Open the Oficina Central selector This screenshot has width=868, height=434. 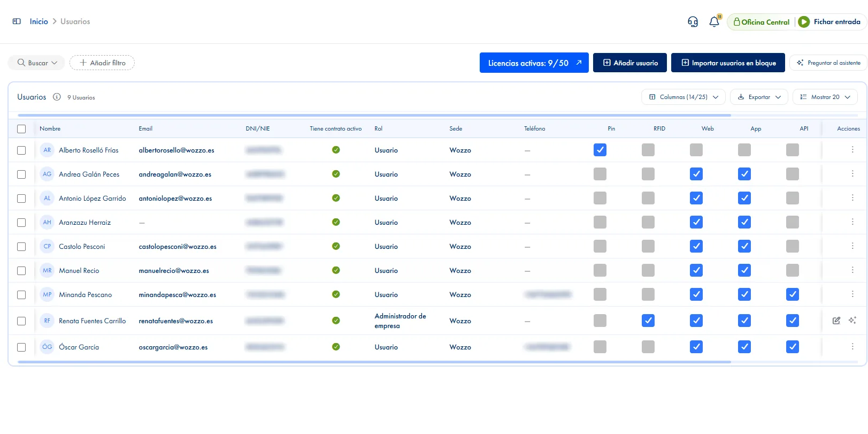pyautogui.click(x=762, y=22)
